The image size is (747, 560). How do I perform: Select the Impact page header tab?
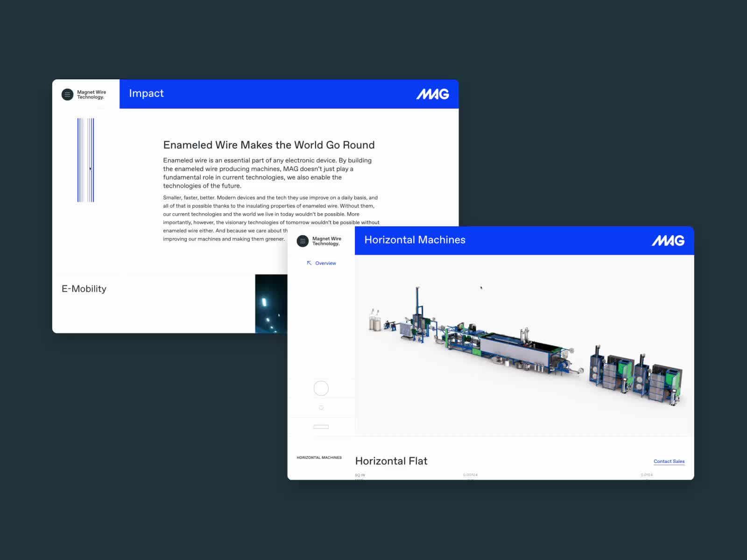pyautogui.click(x=147, y=94)
